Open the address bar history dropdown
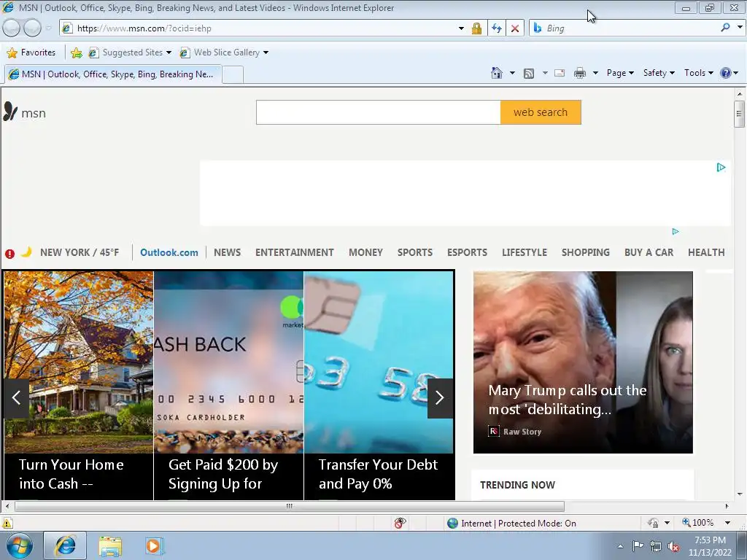The image size is (747, 560). point(461,28)
